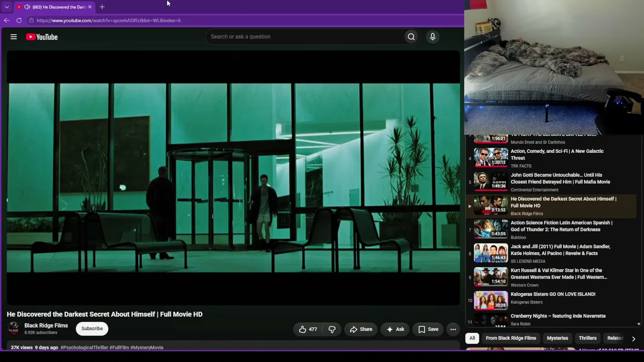Open the #FullFilm hashtag
644x362 pixels.
coord(119,347)
